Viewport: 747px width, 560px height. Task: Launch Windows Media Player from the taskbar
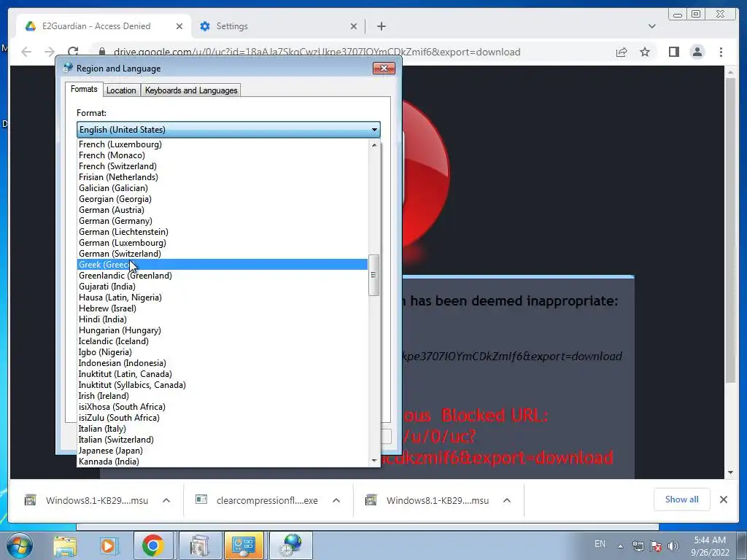point(108,546)
